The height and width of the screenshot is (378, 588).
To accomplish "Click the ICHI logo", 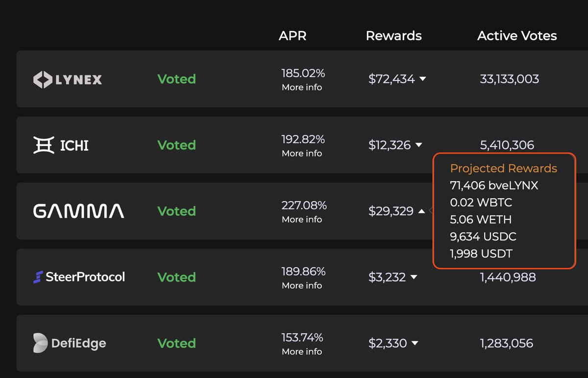I will point(61,145).
